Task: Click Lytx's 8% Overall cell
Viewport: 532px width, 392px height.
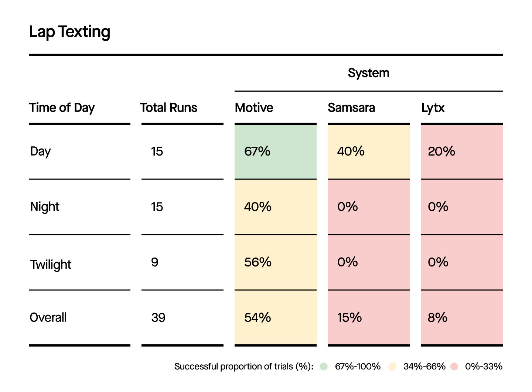Action: [462, 318]
